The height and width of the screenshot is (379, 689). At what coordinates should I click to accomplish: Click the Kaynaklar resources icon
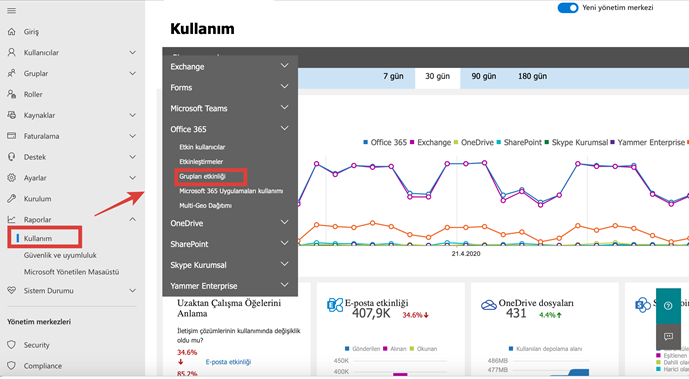(11, 115)
